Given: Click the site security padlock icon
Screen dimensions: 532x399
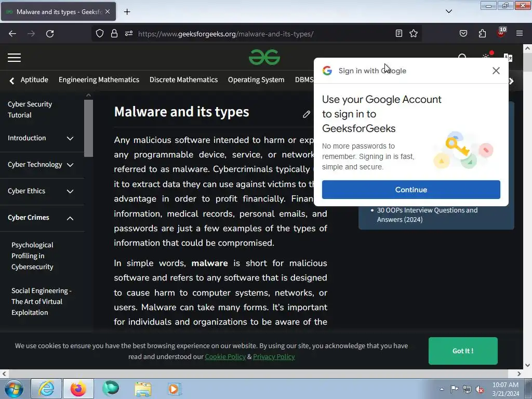Looking at the screenshot, I should point(114,33).
